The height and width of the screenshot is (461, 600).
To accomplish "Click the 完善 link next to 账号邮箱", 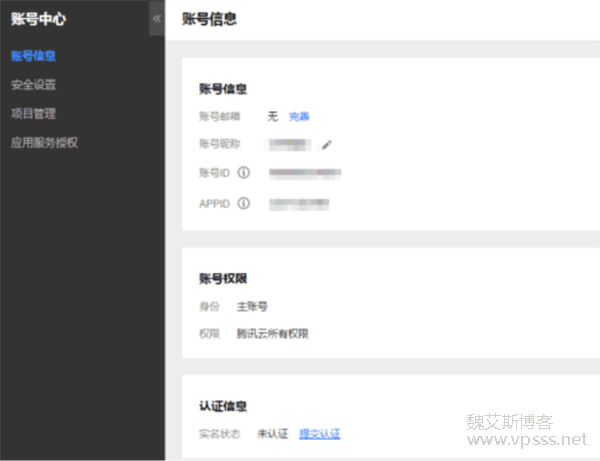I will pos(299,116).
